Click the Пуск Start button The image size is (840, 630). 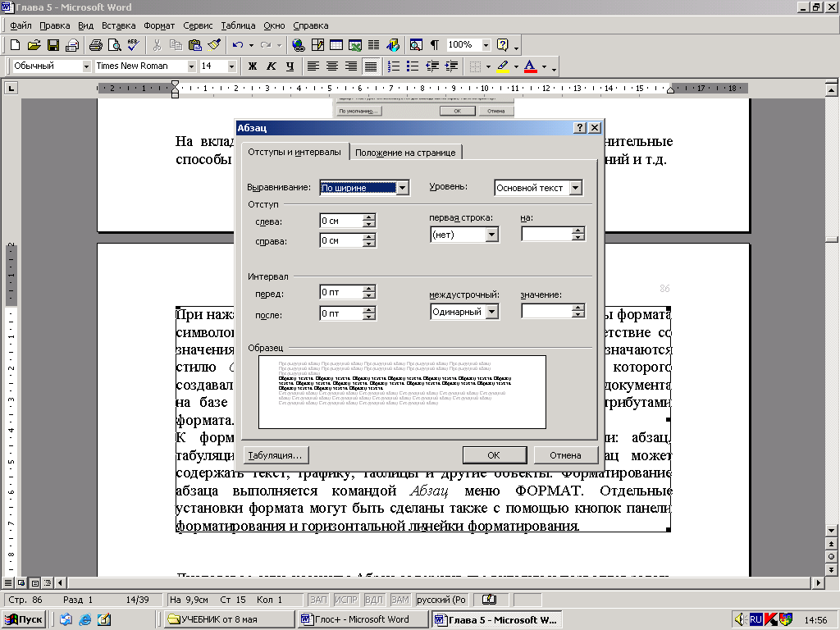(24, 619)
